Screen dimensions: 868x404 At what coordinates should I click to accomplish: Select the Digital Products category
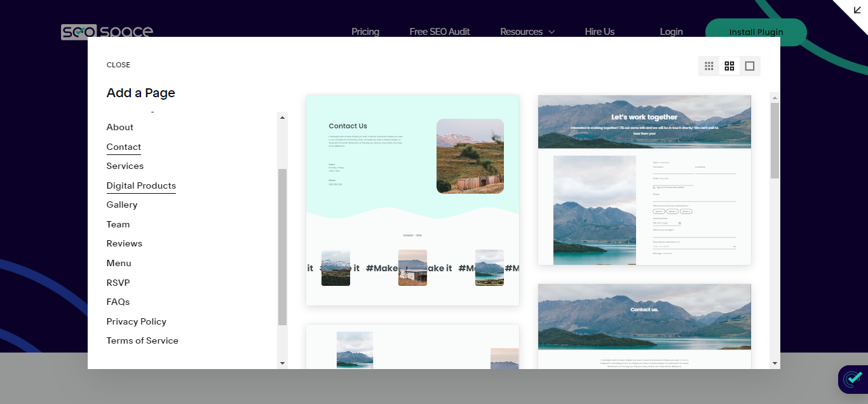[x=141, y=185]
